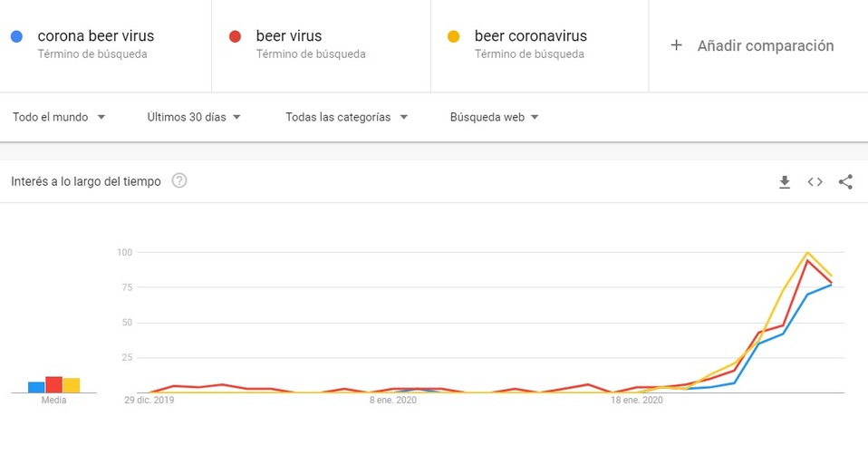Click the plus icon for Añadir comparación
Viewport: 868px width, 455px height.
(x=676, y=45)
